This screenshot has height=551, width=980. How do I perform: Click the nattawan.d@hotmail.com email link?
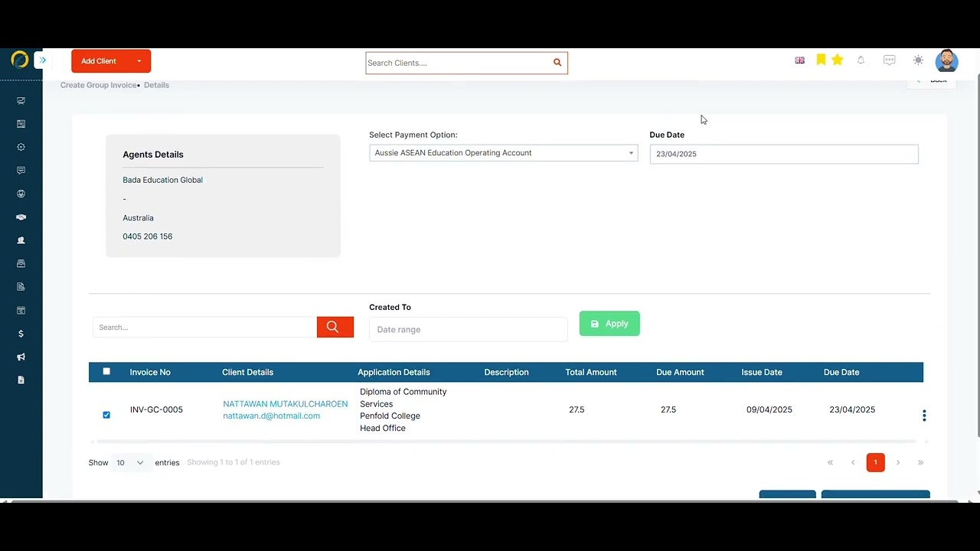tap(272, 416)
